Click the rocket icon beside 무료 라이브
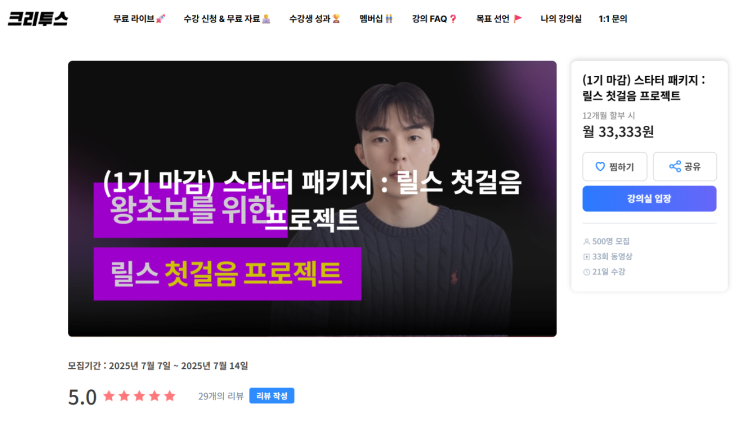Image resolution: width=743 pixels, height=435 pixels. [161, 18]
